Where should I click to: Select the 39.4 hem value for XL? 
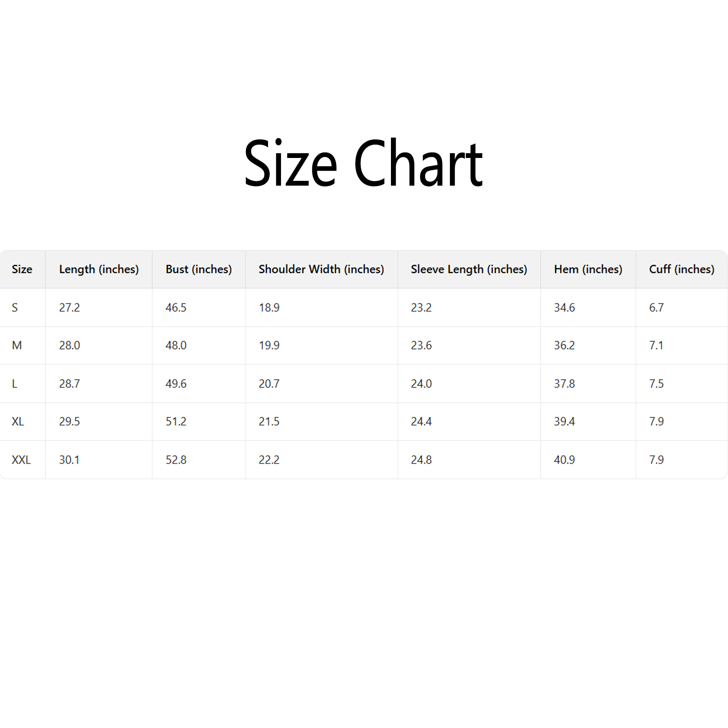(564, 421)
